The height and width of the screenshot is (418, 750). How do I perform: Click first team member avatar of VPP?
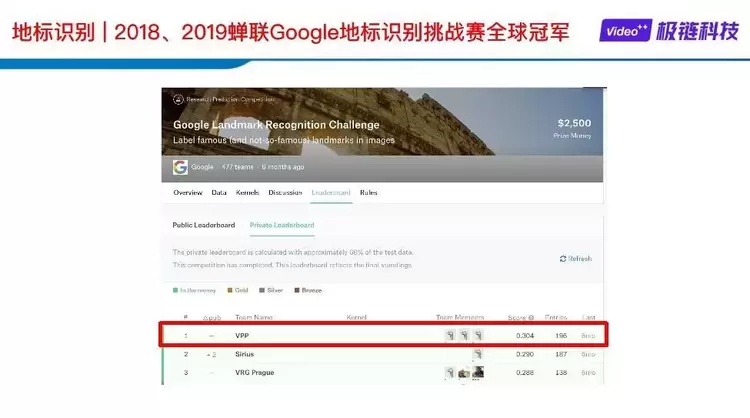pyautogui.click(x=450, y=335)
